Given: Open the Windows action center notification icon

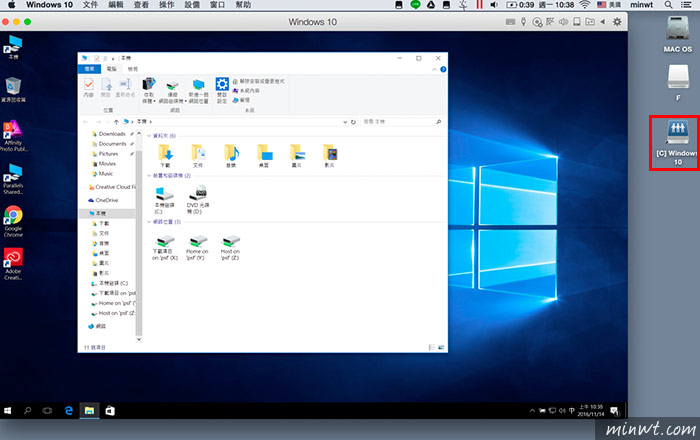Looking at the screenshot, I should point(614,411).
